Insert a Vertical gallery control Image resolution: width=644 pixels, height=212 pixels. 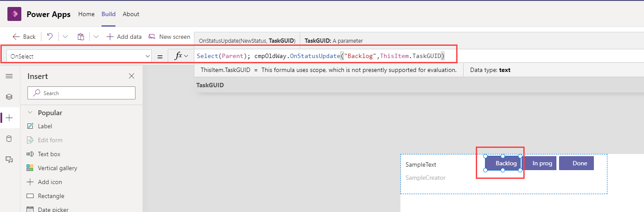57,168
